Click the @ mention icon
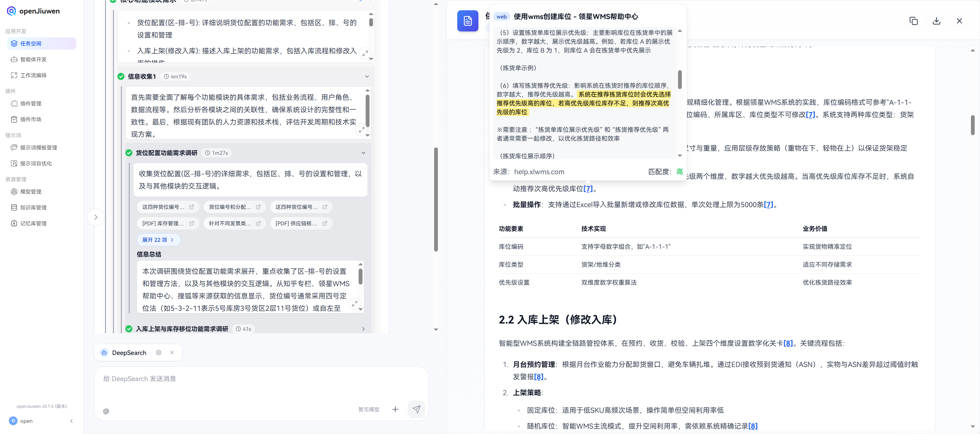The width and height of the screenshot is (980, 434). pyautogui.click(x=106, y=411)
